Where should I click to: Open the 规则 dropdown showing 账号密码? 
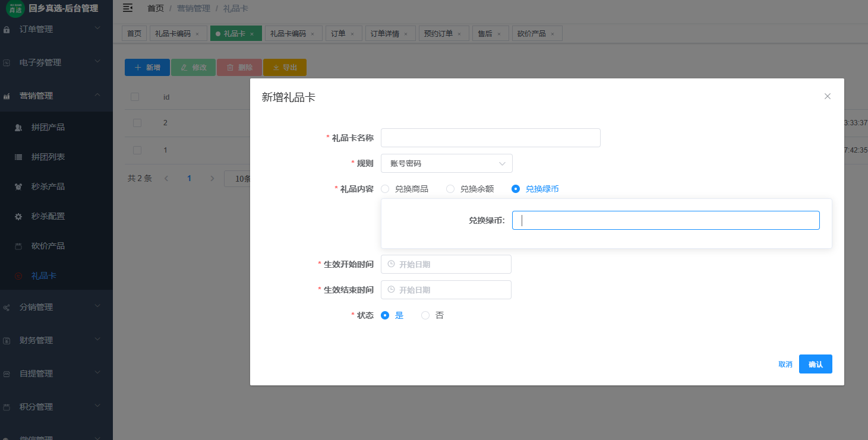[446, 163]
